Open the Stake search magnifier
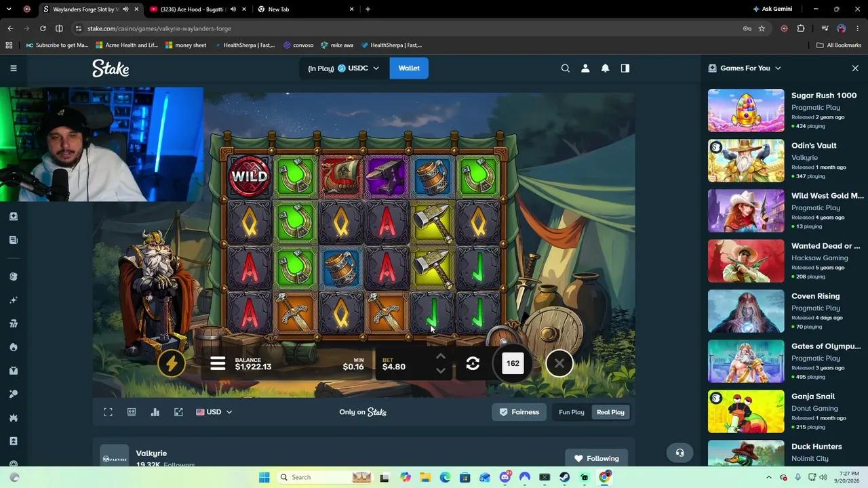 pyautogui.click(x=565, y=68)
